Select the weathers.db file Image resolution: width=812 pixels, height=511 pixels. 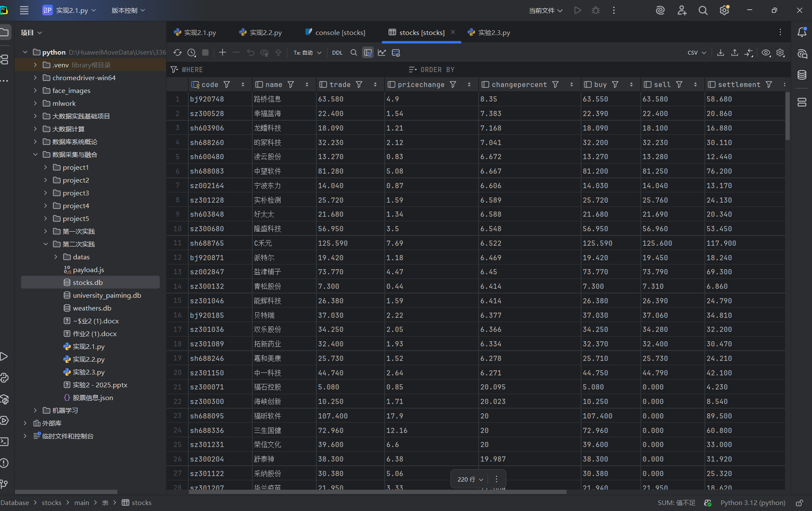pyautogui.click(x=92, y=308)
